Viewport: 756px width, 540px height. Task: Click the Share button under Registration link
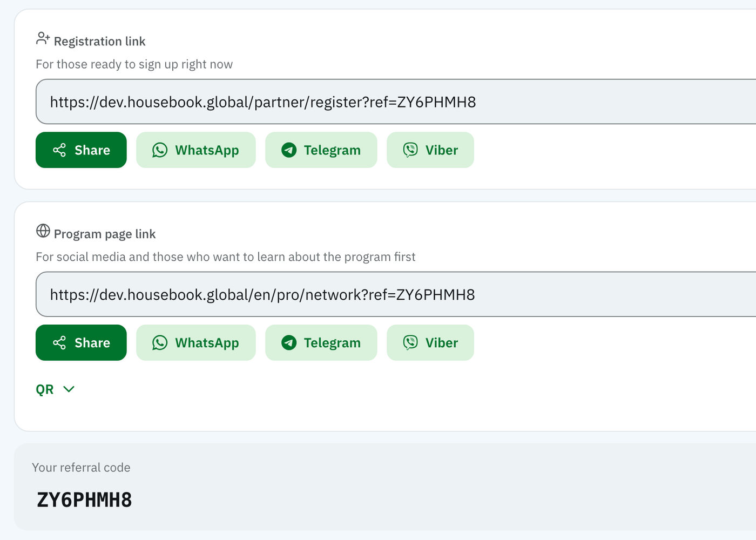pyautogui.click(x=81, y=150)
